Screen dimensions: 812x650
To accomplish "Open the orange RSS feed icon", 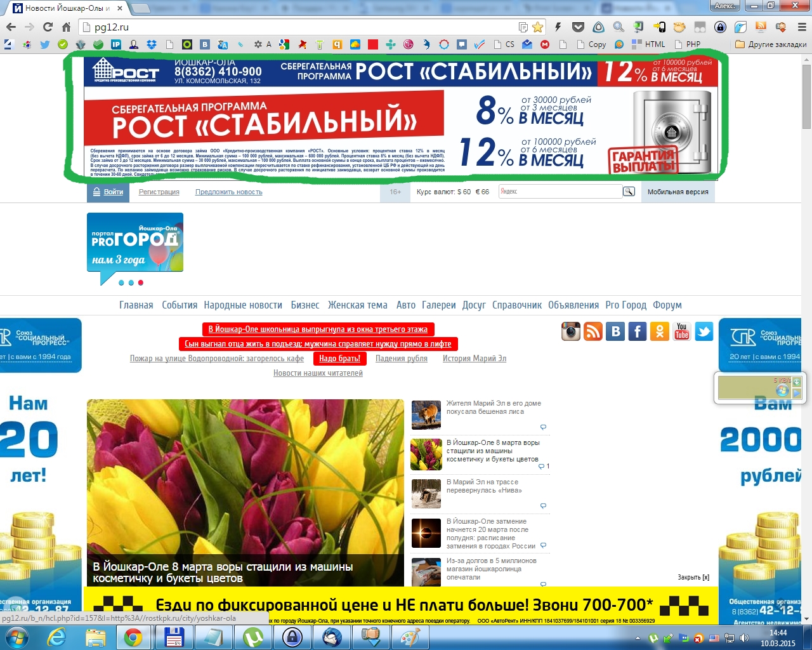I will 593,331.
